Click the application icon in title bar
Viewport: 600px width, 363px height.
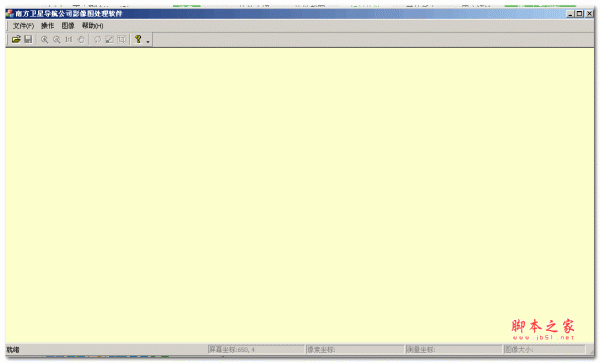point(10,14)
